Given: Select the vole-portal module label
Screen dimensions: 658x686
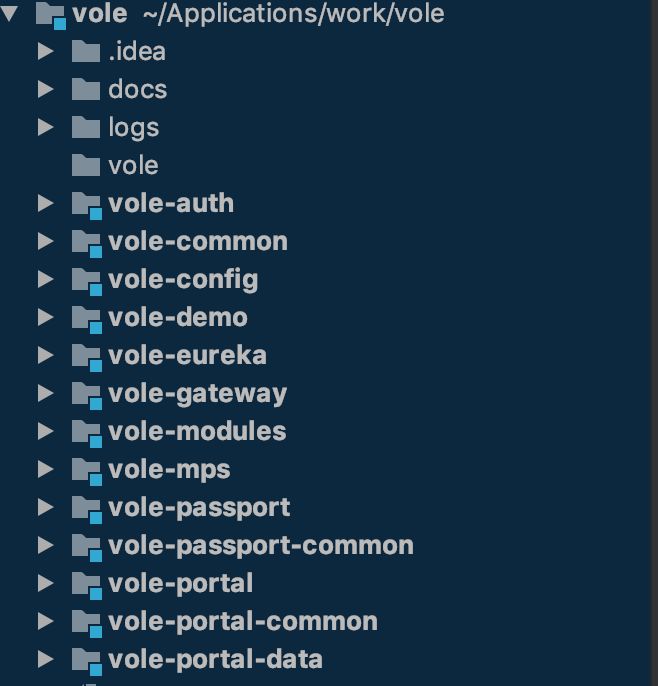Looking at the screenshot, I should pyautogui.click(x=180, y=583).
